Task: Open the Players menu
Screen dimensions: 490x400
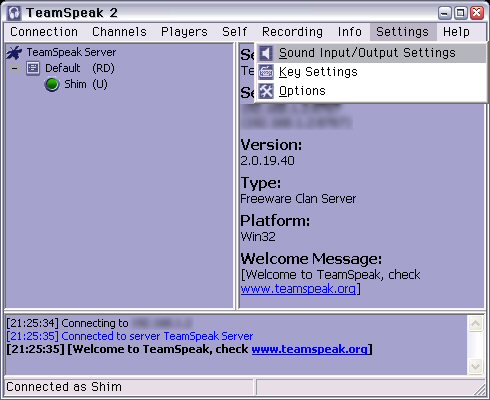Action: coord(184,32)
